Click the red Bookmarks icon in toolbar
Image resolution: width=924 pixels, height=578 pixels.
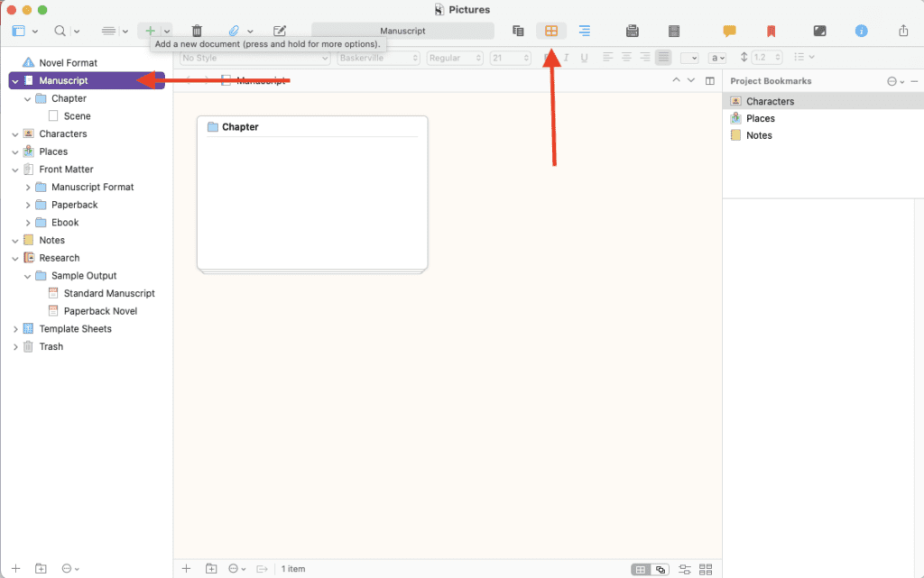tap(771, 31)
